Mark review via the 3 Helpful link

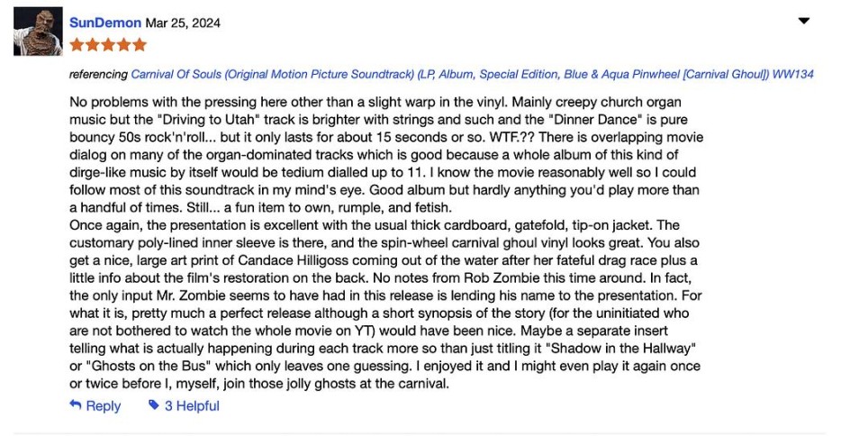pyautogui.click(x=192, y=405)
